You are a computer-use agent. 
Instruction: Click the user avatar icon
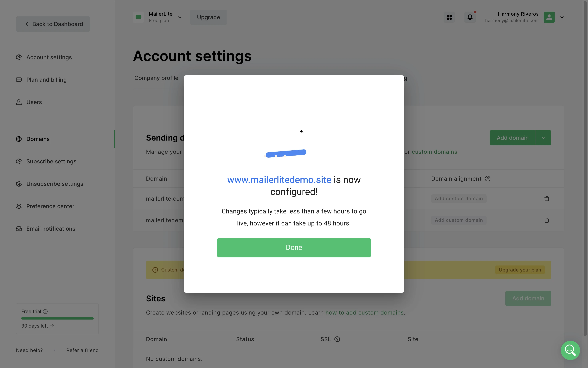point(549,17)
